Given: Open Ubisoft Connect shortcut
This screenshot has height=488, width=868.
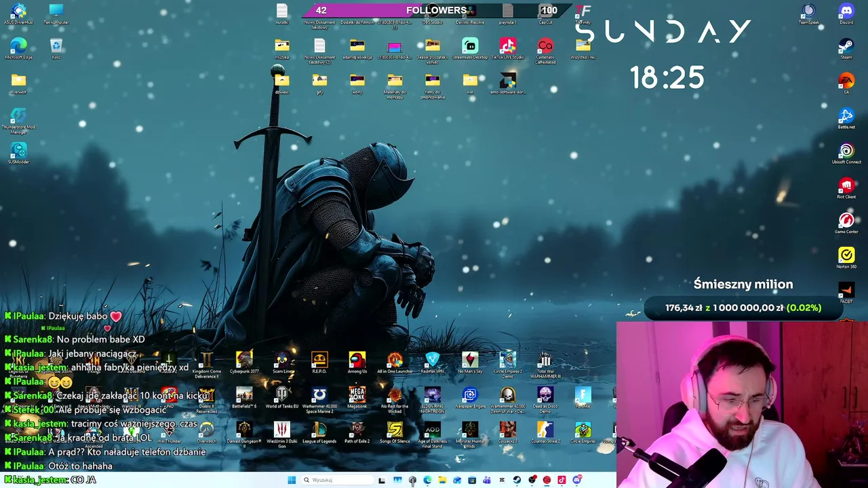Looking at the screenshot, I should click(x=846, y=154).
